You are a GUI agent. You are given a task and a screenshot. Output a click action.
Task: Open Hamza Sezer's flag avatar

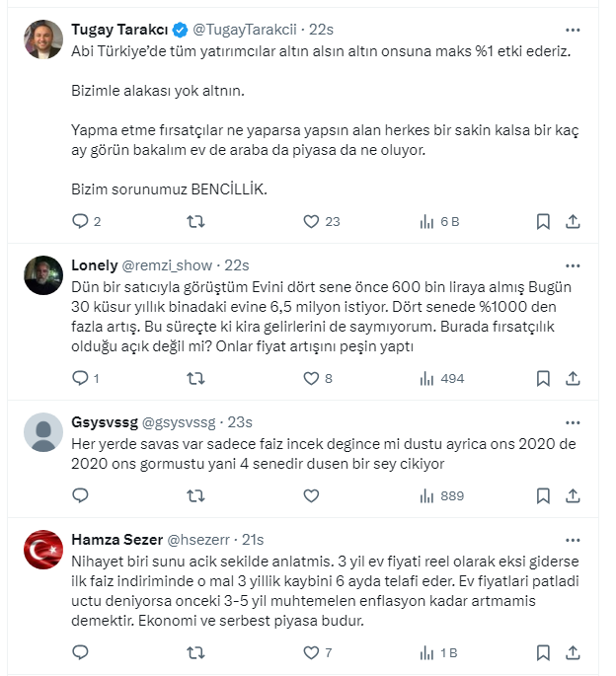point(42,550)
